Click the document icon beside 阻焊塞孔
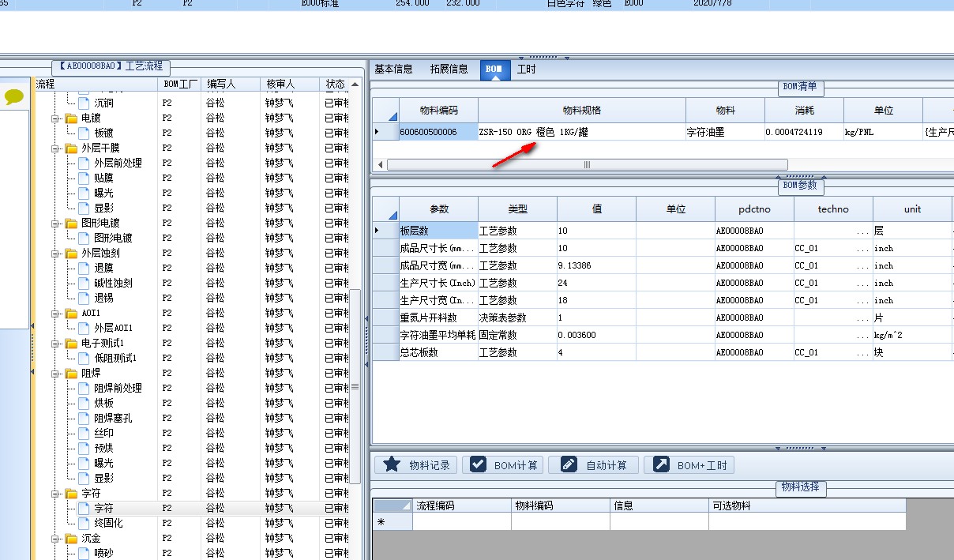The image size is (954, 560). [x=85, y=418]
